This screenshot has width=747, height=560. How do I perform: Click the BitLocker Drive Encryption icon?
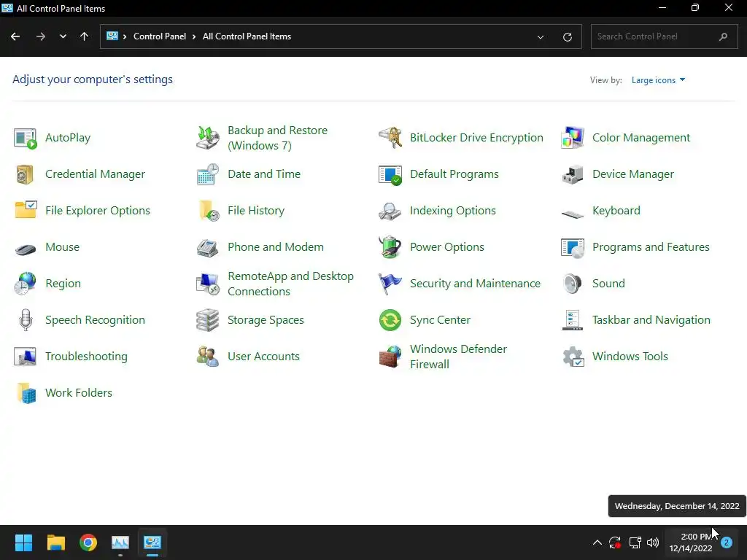390,138
